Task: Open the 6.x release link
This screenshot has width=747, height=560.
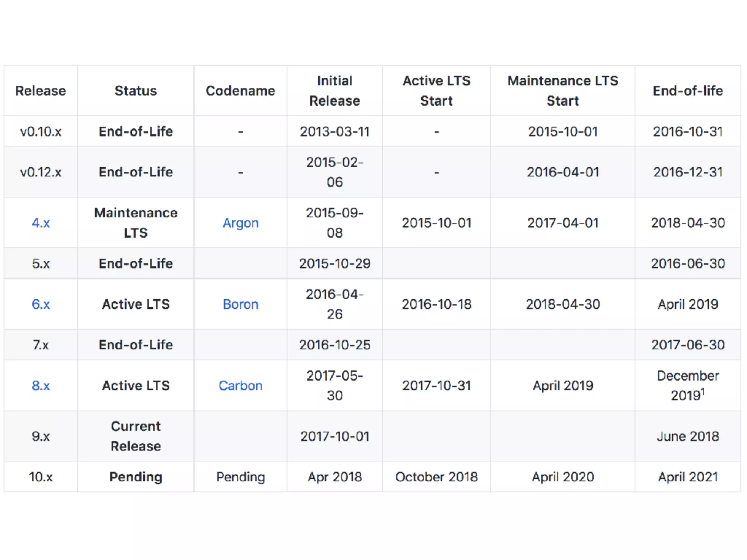Action: 40,304
